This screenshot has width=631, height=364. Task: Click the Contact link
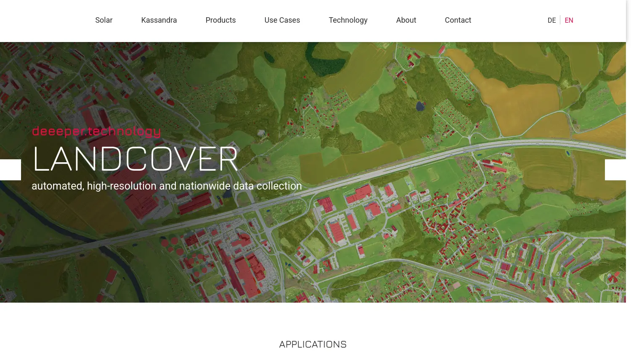point(458,20)
